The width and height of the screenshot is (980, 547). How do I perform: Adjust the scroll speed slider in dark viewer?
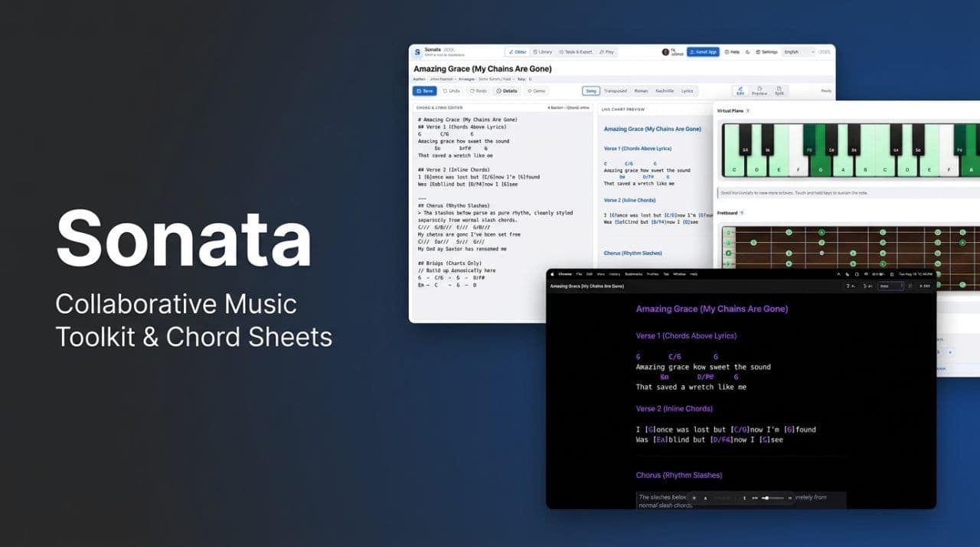pyautogui.click(x=773, y=498)
